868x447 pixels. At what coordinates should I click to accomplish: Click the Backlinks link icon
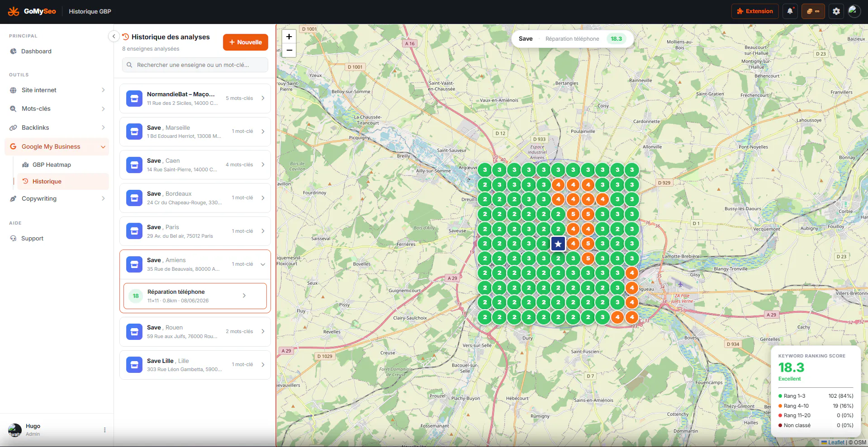[14, 128]
